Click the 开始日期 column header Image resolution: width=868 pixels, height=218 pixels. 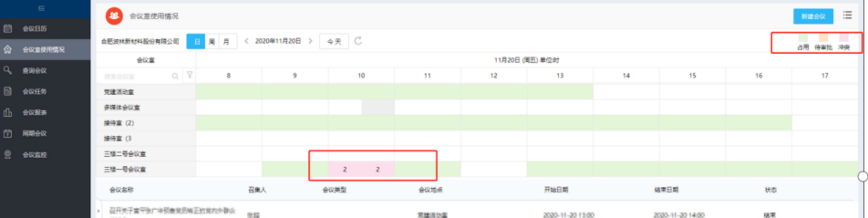coord(556,190)
